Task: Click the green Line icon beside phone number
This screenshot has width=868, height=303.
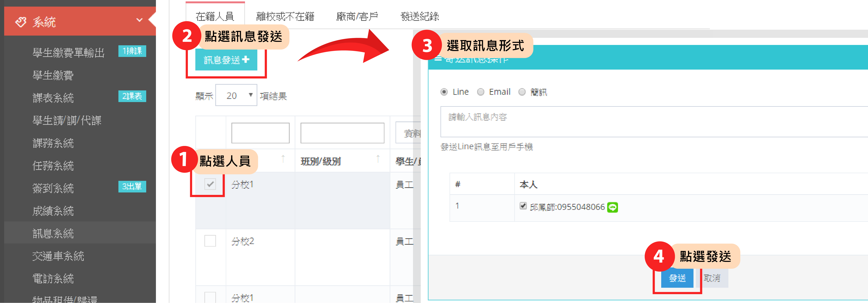Action: (x=612, y=207)
